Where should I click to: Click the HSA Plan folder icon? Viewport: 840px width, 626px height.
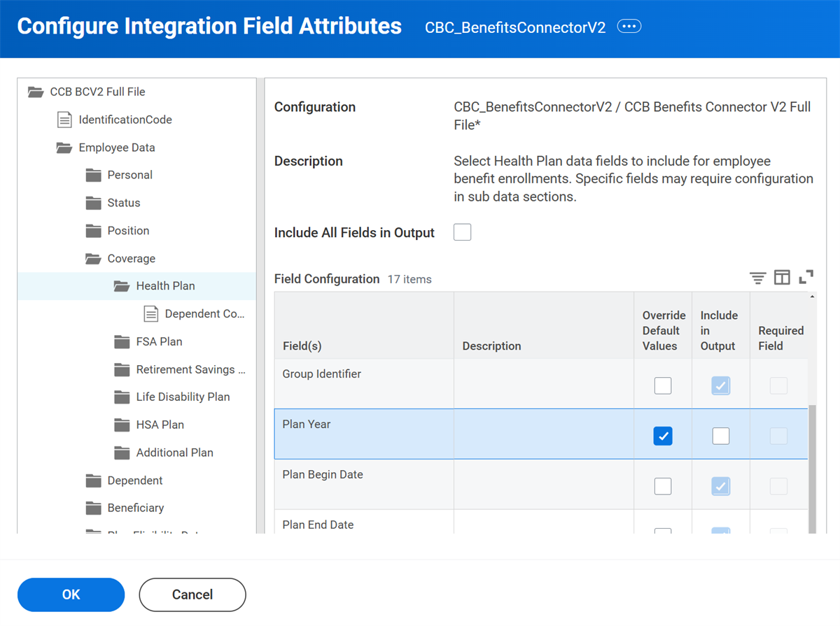tap(122, 425)
